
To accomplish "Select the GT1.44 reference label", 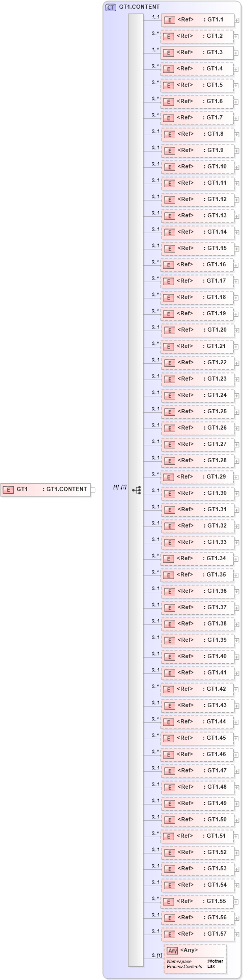I will point(214,721).
